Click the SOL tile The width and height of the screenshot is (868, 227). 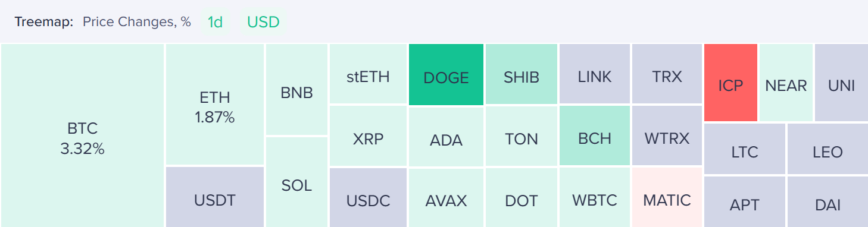pyautogui.click(x=296, y=182)
